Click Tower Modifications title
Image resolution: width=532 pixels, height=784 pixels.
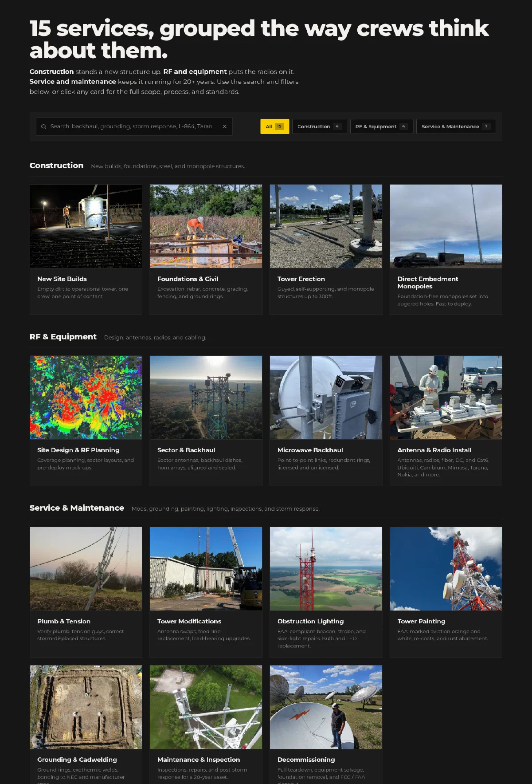(189, 622)
